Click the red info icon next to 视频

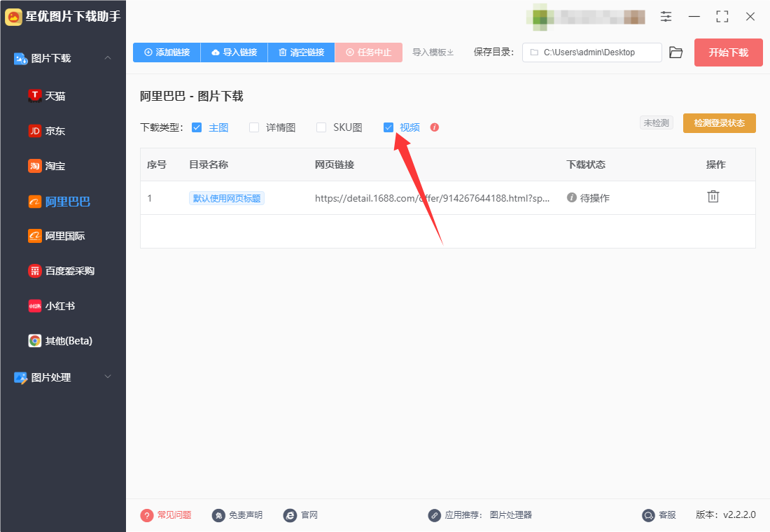(435, 127)
